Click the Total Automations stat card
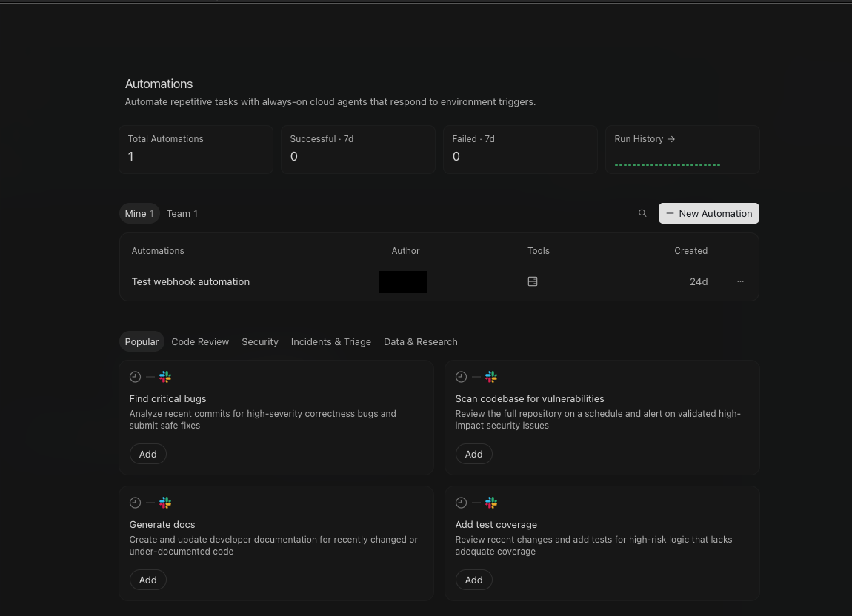The image size is (852, 616). 196,150
